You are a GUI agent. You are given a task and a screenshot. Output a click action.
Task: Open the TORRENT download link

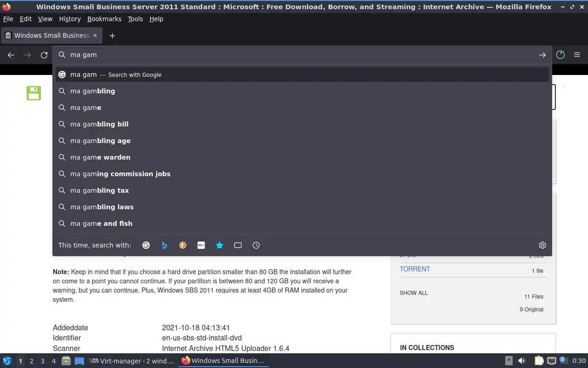tap(415, 269)
